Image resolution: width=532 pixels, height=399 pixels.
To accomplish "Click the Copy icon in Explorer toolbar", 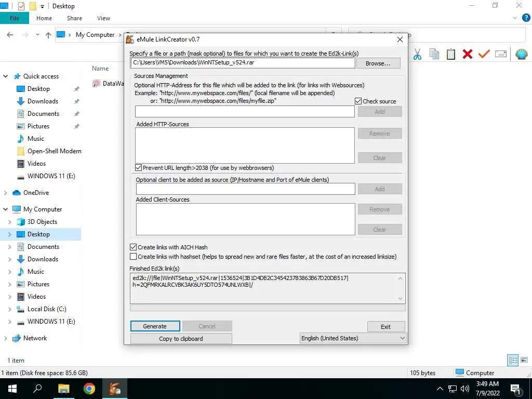I will (x=434, y=54).
